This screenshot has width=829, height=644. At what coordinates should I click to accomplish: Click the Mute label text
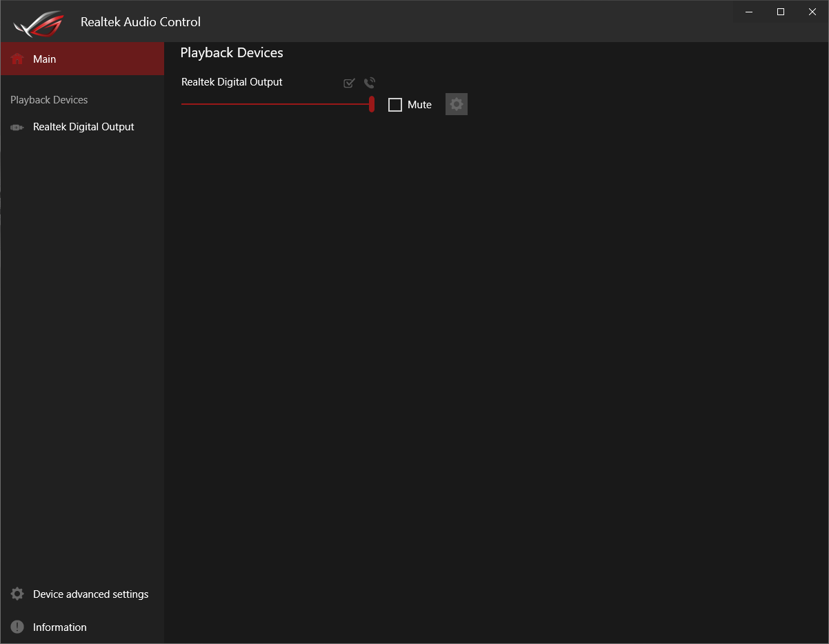[x=419, y=105]
